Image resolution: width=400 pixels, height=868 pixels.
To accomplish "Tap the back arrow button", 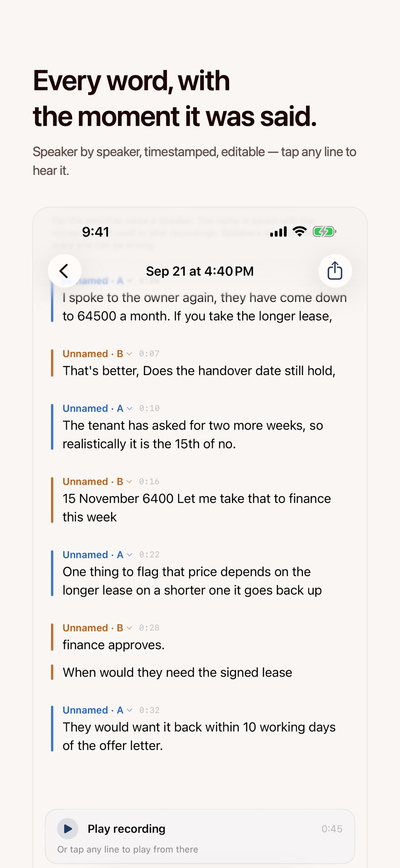I will tap(64, 271).
